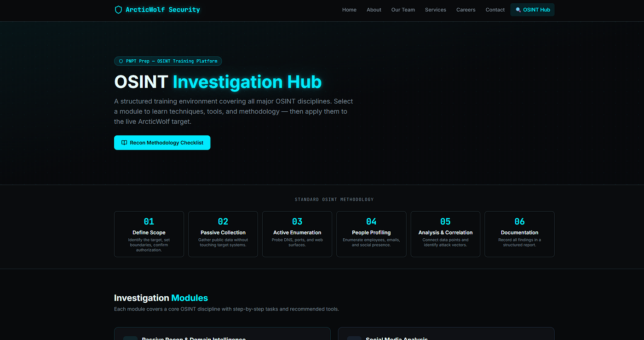Click the Investigation Modules heading
Image resolution: width=644 pixels, height=340 pixels.
coord(161,298)
